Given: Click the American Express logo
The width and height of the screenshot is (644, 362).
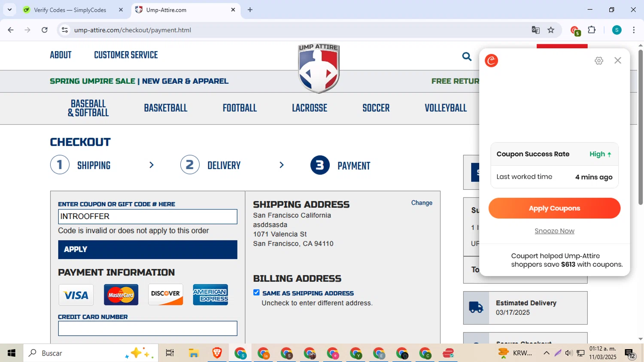Looking at the screenshot, I should pos(210,295).
